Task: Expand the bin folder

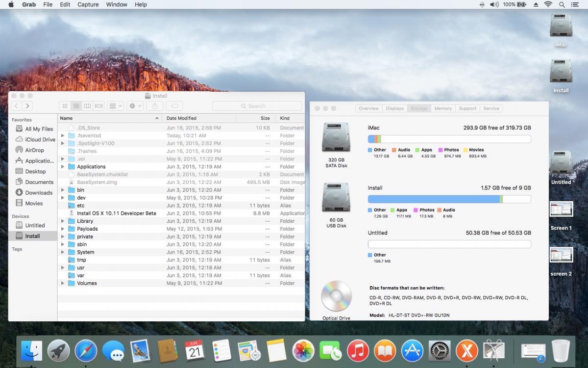Action: coord(63,190)
